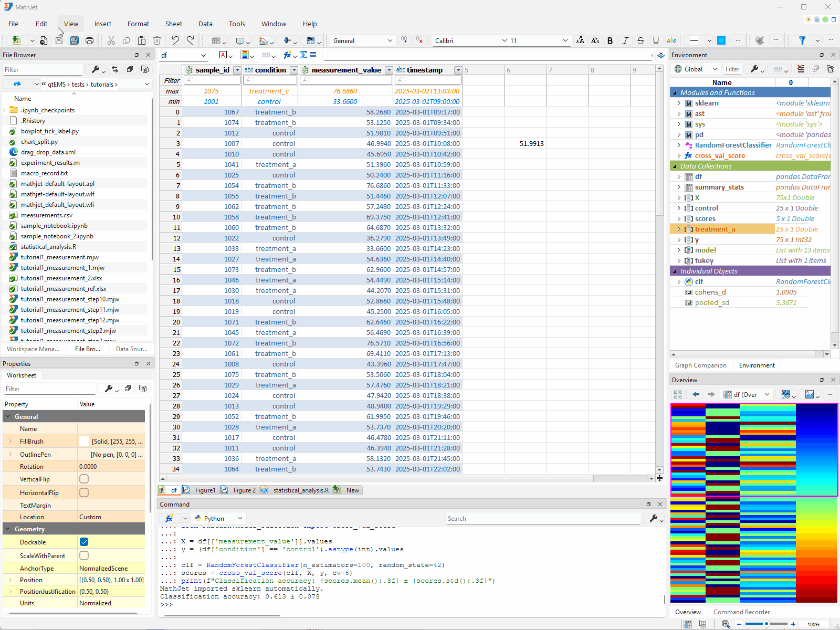Click the fx function icon in Command panel
The image size is (840, 630).
pyautogui.click(x=169, y=518)
